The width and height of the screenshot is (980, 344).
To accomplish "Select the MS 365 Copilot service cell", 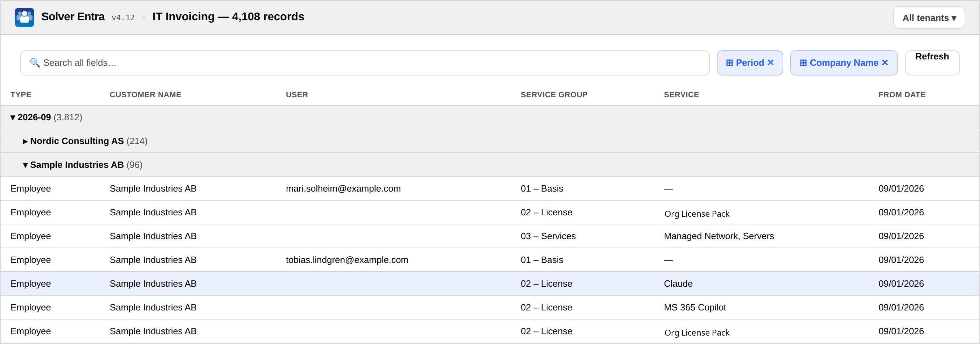I will pos(695,308).
